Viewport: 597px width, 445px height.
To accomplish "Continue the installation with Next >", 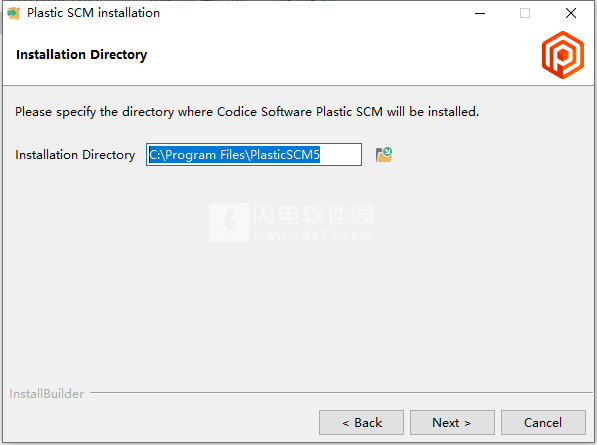I will tap(452, 423).
